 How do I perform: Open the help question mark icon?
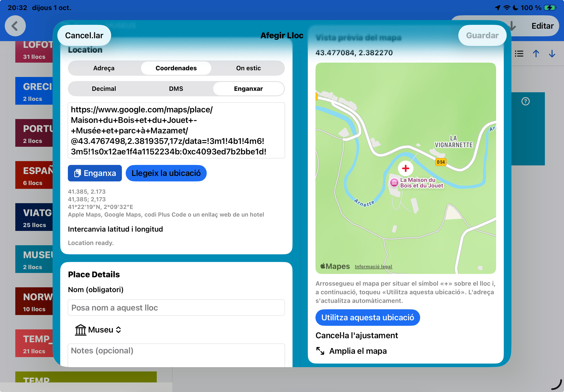click(526, 101)
